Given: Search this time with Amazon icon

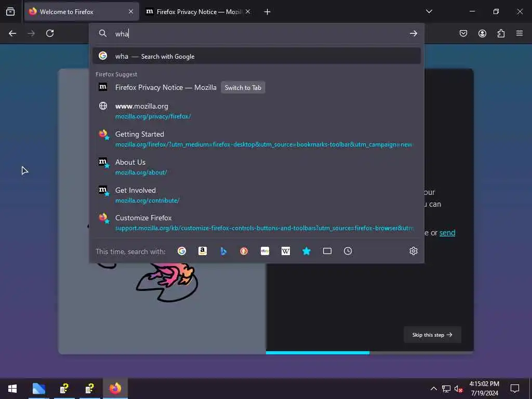Looking at the screenshot, I should click(203, 251).
